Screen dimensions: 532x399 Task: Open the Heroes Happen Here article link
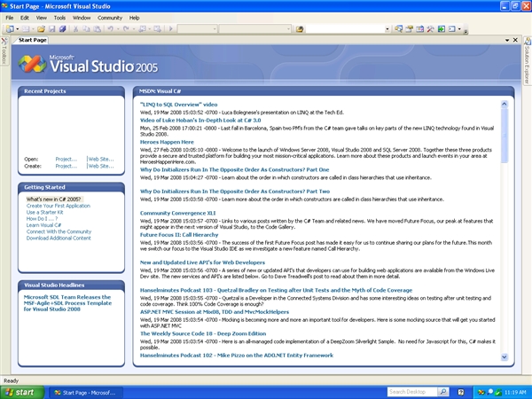(167, 142)
